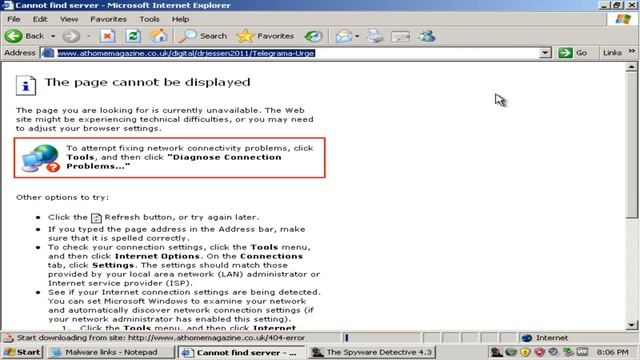Click the Internet Explorer title bar icon
The height and width of the screenshot is (360, 640).
[7, 5]
